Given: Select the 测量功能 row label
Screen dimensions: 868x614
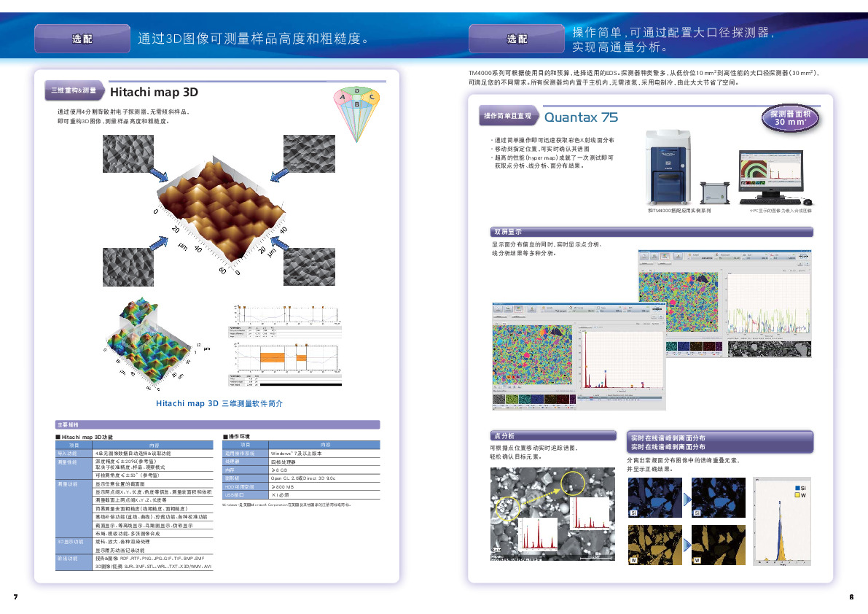Looking at the screenshot, I should (73, 508).
